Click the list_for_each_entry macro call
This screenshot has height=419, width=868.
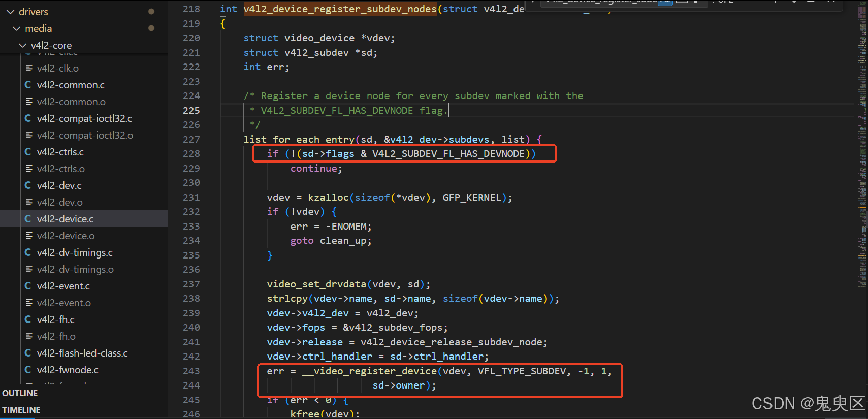coord(299,139)
